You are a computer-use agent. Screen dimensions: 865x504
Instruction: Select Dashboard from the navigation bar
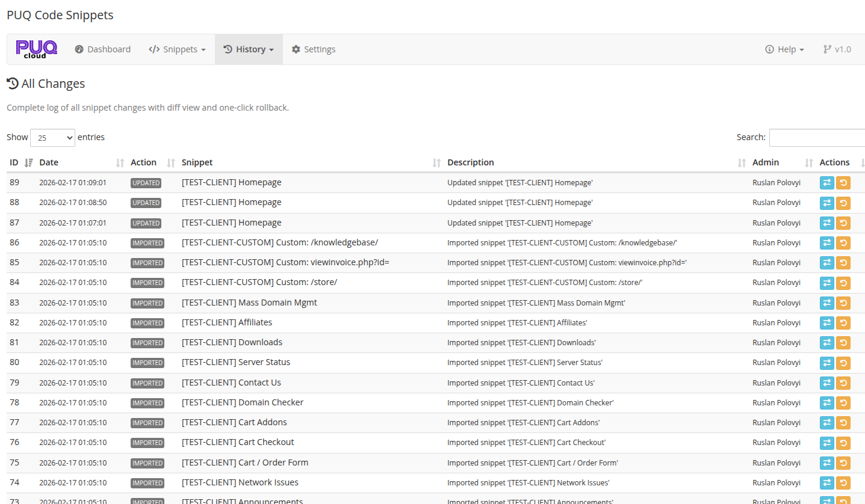coord(102,49)
